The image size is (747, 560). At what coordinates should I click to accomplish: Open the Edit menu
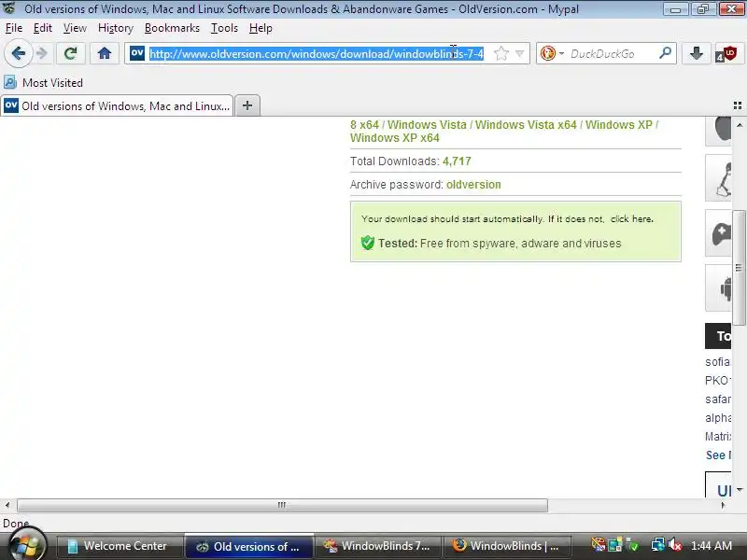[42, 28]
